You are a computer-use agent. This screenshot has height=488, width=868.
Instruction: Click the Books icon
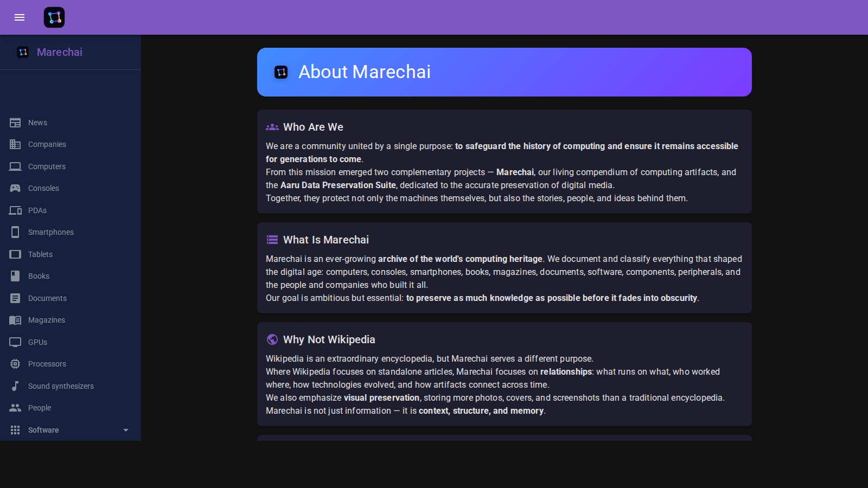[15, 276]
